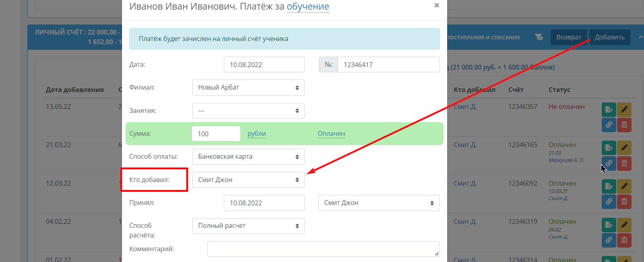Click the № field containing 12346417

[x=389, y=65]
